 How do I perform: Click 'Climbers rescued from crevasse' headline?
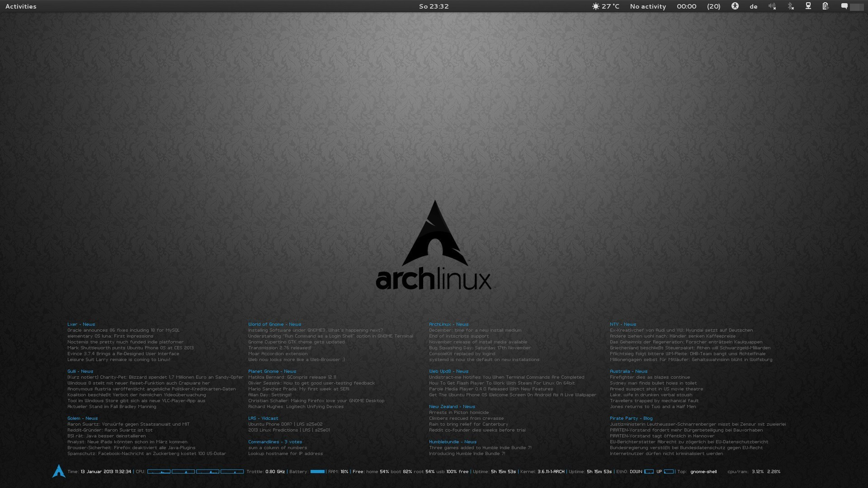(x=466, y=418)
